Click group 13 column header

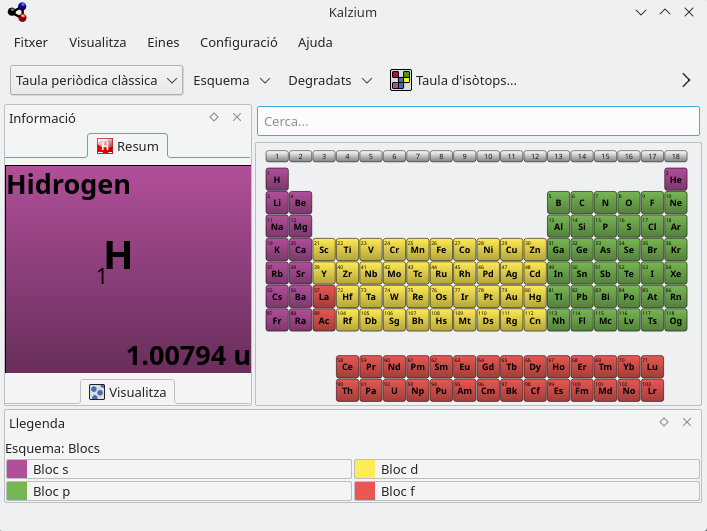[558, 156]
